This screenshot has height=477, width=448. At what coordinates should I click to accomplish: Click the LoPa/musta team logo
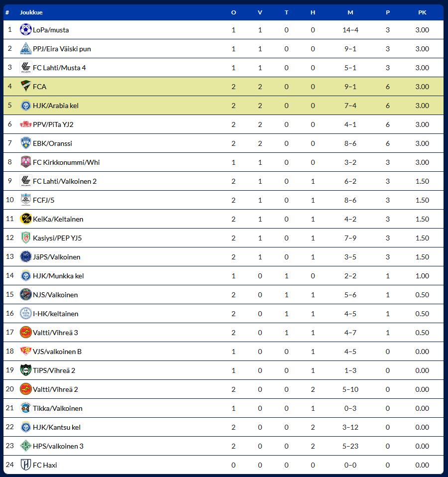[x=25, y=29]
